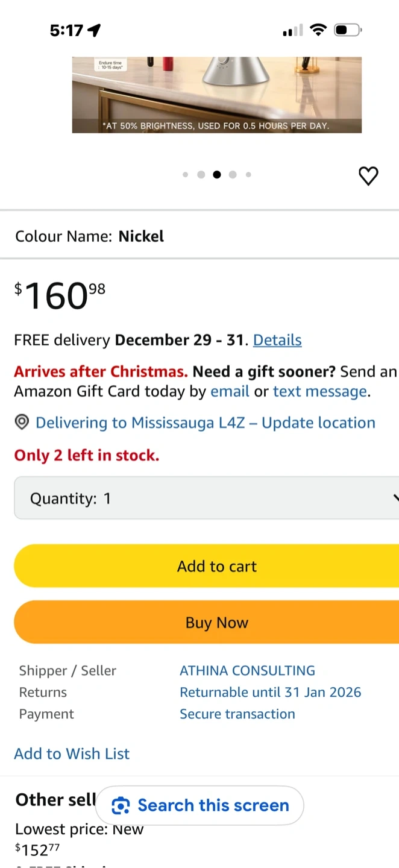Tap Add to Wish List

point(72,753)
